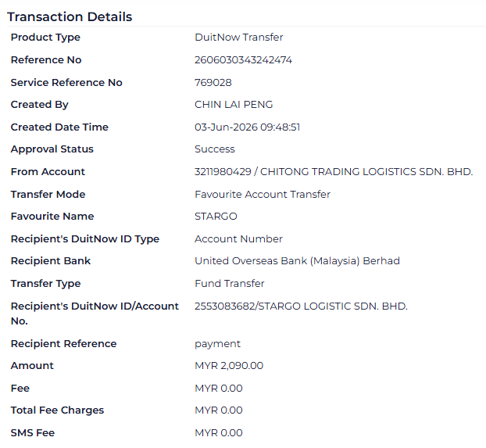This screenshot has width=486, height=448.
Task: Select the created date time 03-Jun-2026 09:48:51
Action: 248,127
